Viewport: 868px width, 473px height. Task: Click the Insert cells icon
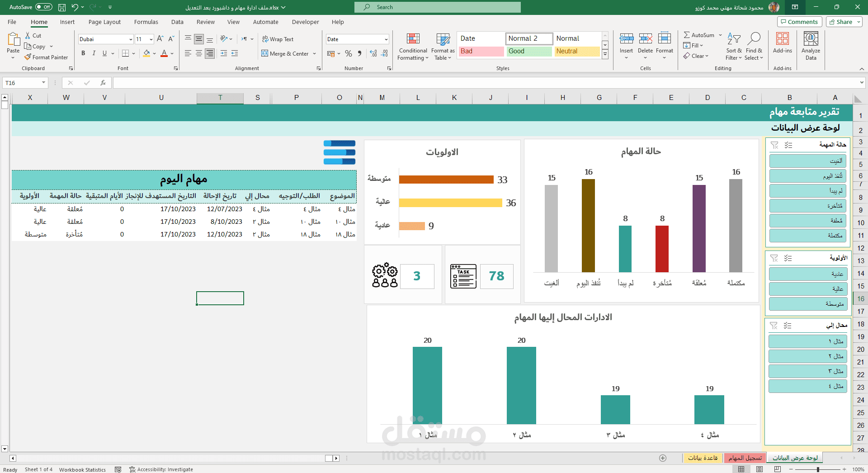click(626, 39)
